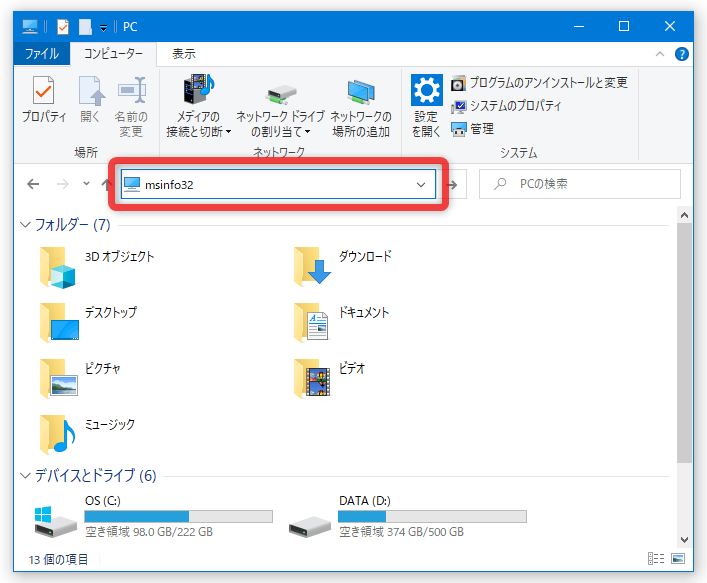This screenshot has height=583, width=707.
Task: Open ネットワーク ドライブの割り当て dropdown
Action: click(280, 111)
